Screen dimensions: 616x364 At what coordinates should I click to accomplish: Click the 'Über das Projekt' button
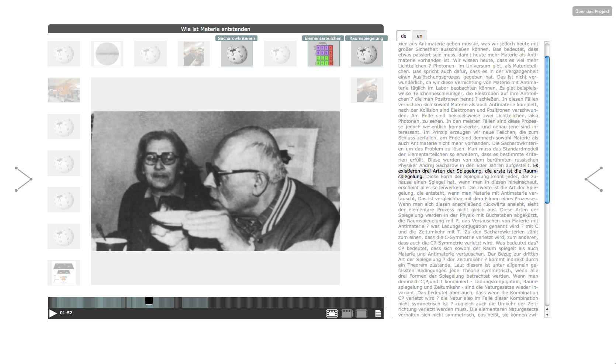point(592,11)
